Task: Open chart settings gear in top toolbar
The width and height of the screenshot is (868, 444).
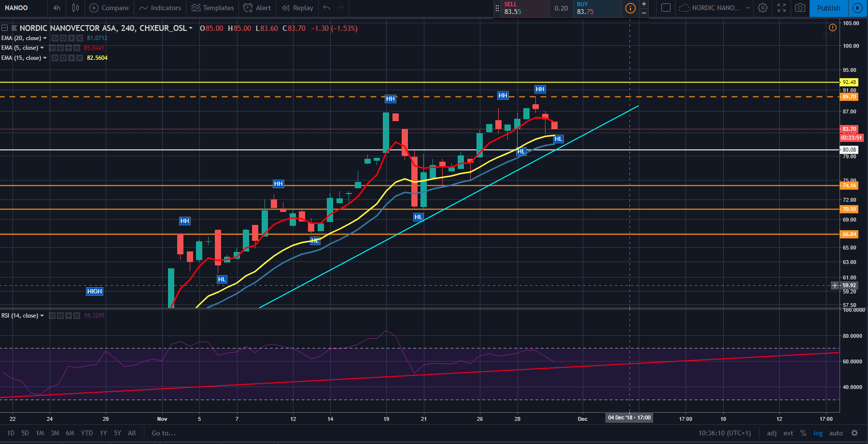Action: [x=763, y=8]
